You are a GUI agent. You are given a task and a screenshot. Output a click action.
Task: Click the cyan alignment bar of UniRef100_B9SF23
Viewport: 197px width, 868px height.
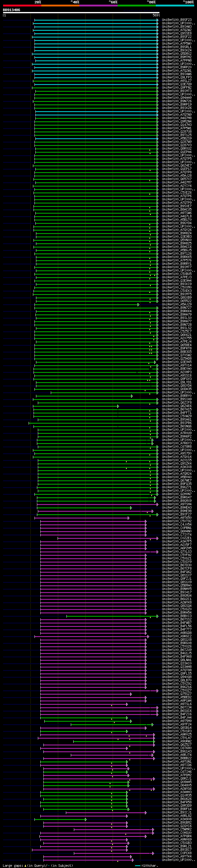pos(96,20)
